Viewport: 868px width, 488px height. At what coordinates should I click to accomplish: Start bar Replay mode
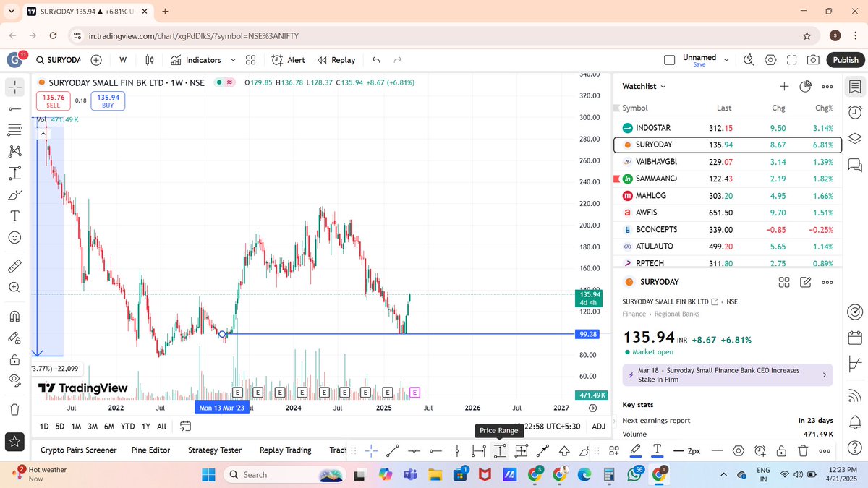click(x=336, y=60)
